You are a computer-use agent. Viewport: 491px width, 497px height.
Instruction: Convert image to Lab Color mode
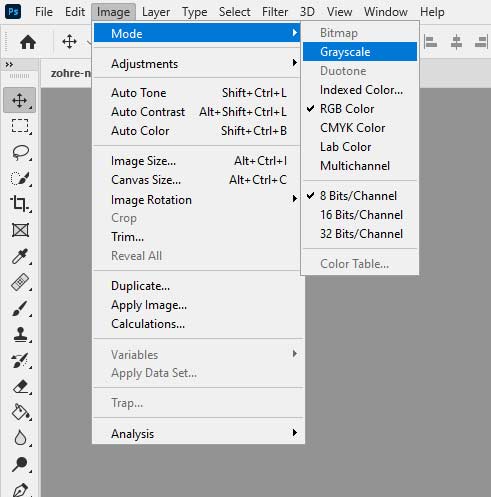(360, 147)
